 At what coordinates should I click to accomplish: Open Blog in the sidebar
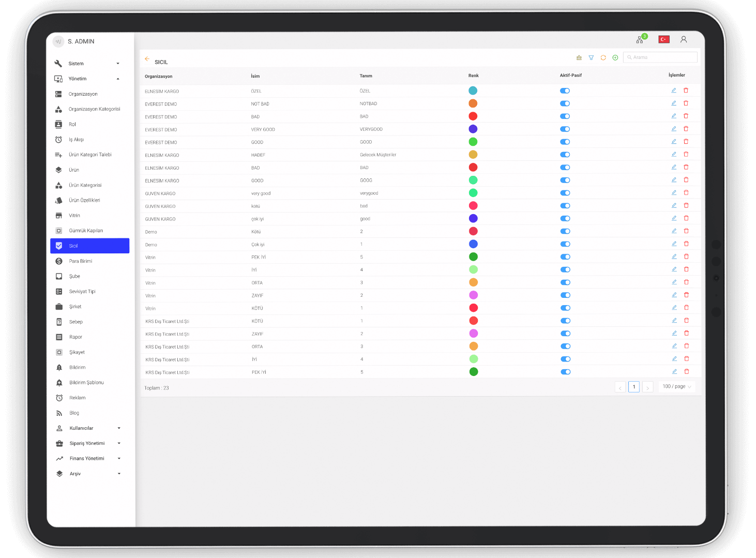89,413
